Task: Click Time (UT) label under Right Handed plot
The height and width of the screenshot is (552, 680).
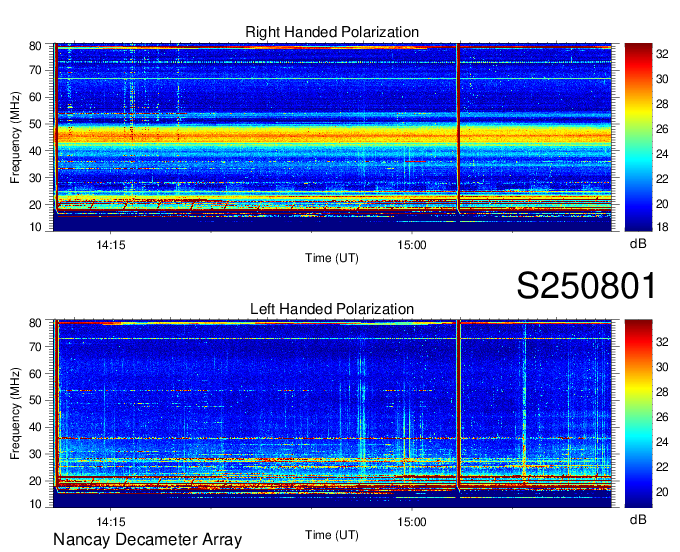Action: pyautogui.click(x=332, y=258)
